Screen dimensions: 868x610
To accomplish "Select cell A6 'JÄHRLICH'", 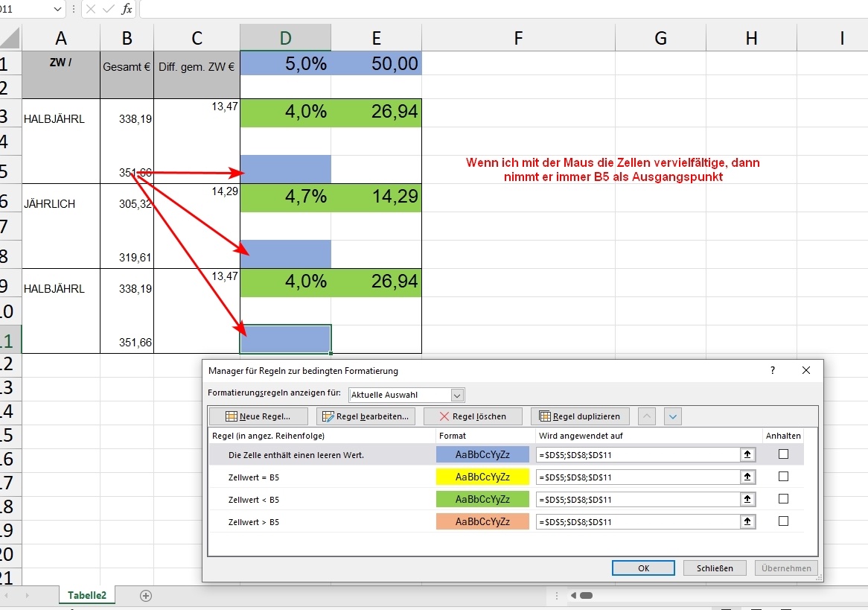I will point(61,198).
